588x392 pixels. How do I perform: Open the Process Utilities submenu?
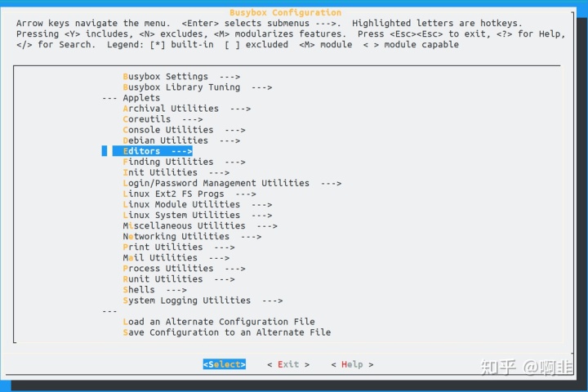[184, 269]
